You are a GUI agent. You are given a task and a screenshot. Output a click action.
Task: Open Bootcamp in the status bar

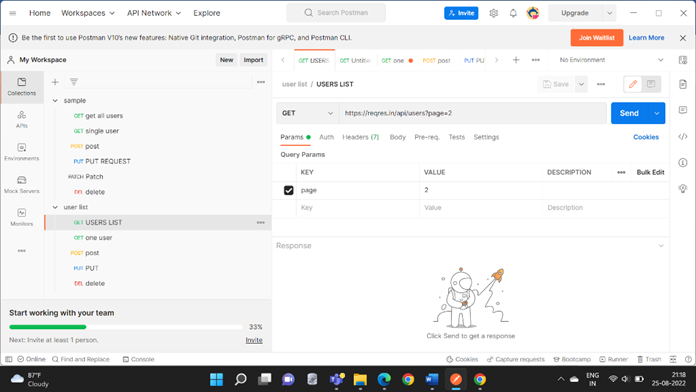tap(572, 359)
